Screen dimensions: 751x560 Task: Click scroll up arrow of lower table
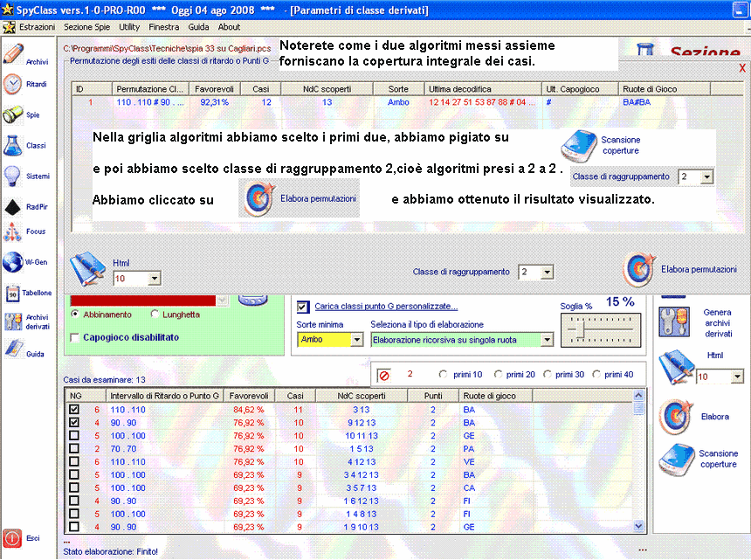click(638, 395)
